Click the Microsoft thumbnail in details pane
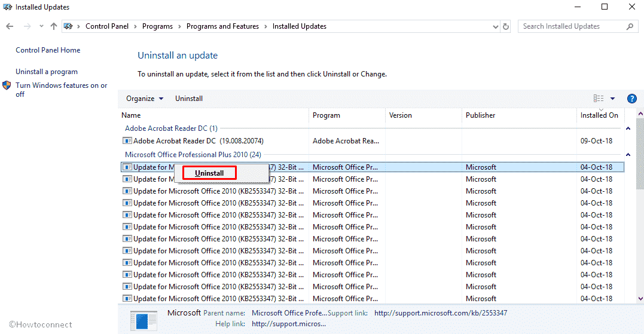Image resolution: width=644 pixels, height=334 pixels. tap(144, 320)
